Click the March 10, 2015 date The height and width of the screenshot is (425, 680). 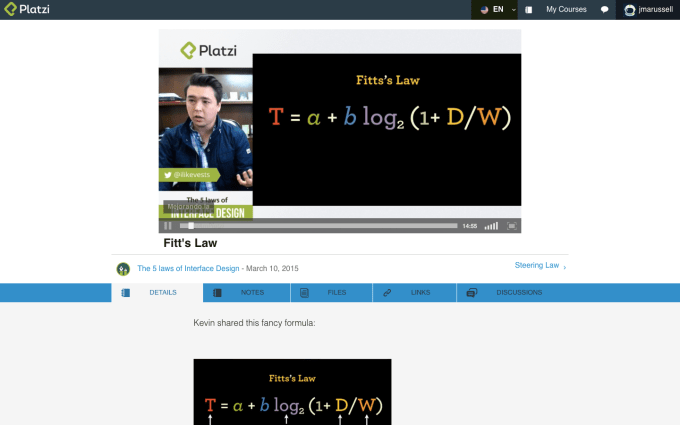272,268
